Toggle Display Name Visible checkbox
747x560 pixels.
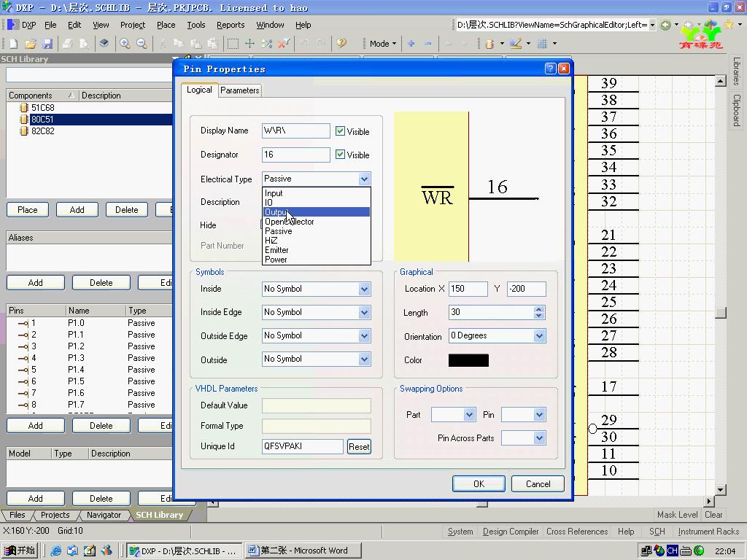click(x=340, y=131)
